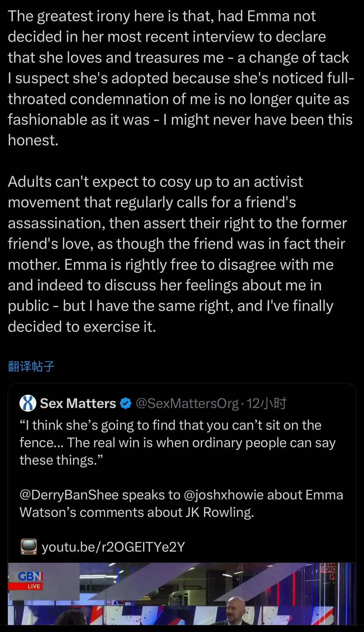
Task: Tap the red LIVE badge
Action: (x=33, y=586)
